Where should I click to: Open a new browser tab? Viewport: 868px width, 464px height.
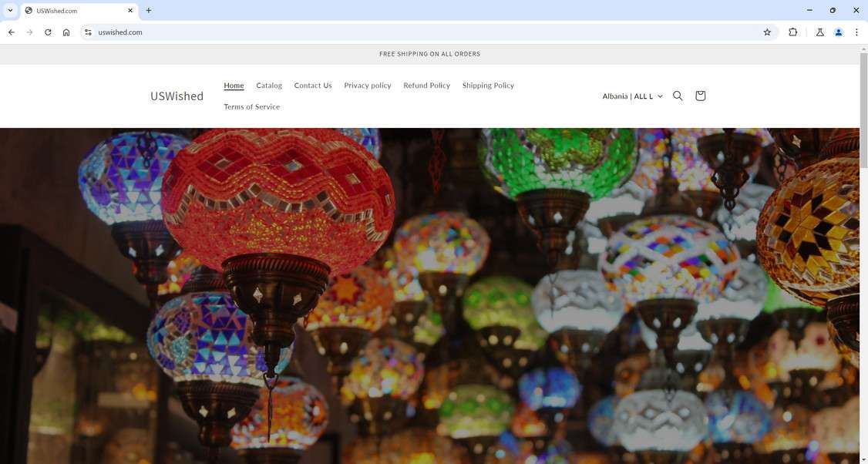(148, 10)
